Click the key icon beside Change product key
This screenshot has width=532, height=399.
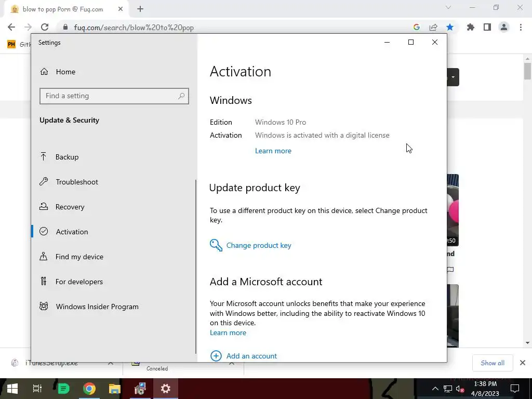click(216, 245)
